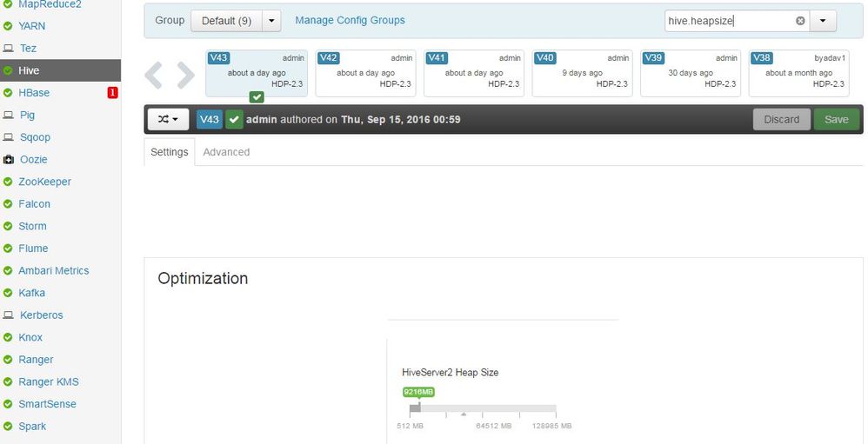The image size is (868, 444).
Task: Select the Default (9) config group button
Action: [226, 21]
